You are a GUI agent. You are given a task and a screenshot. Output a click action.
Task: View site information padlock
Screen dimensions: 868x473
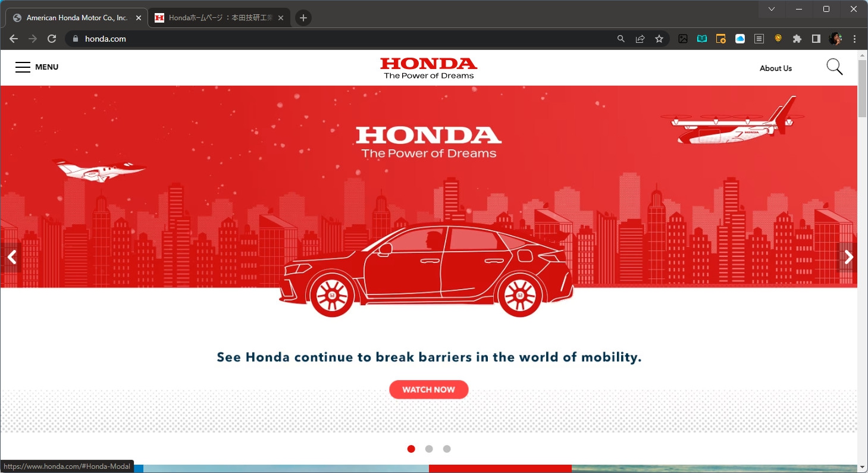coord(75,39)
